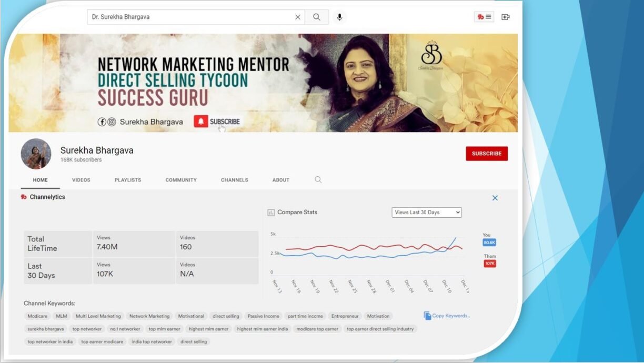Click the top mlm earner keyword
Image resolution: width=644 pixels, height=363 pixels.
165,329
